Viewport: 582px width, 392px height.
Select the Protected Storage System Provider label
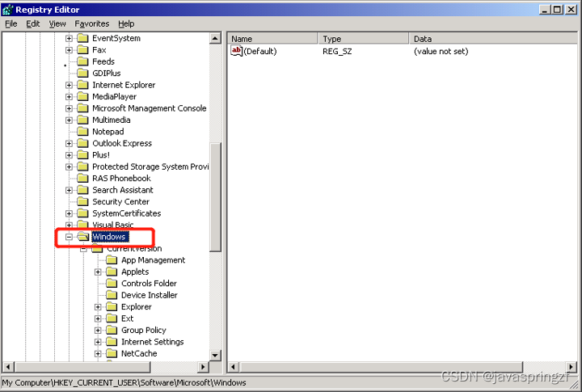point(150,166)
